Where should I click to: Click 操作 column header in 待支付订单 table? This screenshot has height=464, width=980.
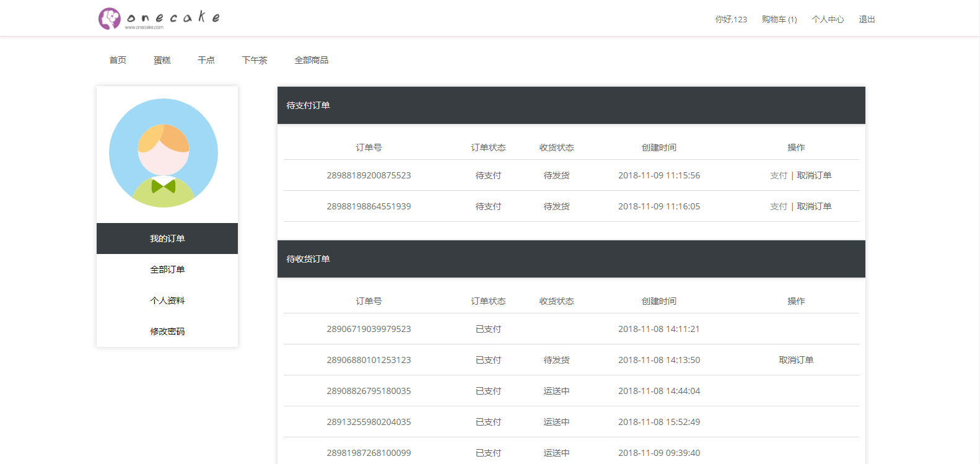pos(796,147)
